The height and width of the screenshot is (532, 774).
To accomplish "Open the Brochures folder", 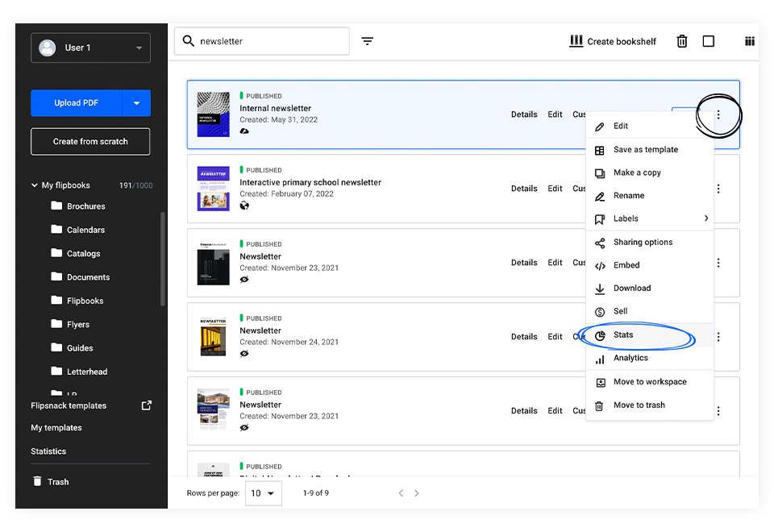I will (78, 206).
